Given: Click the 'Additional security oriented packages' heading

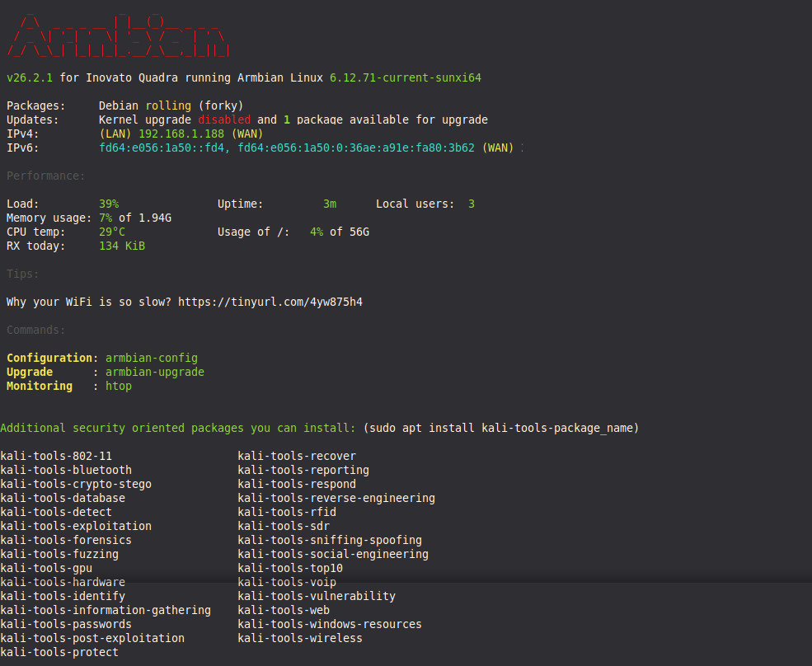Looking at the screenshot, I should (178, 428).
